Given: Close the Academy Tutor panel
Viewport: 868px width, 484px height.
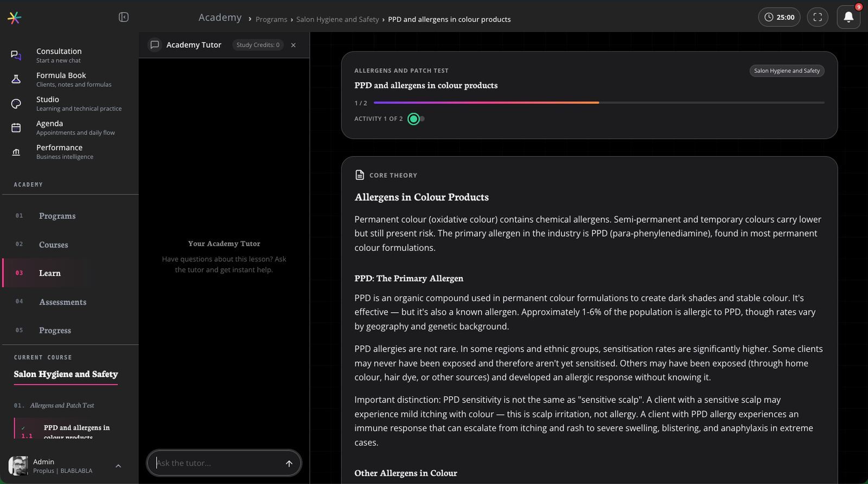Looking at the screenshot, I should tap(293, 45).
